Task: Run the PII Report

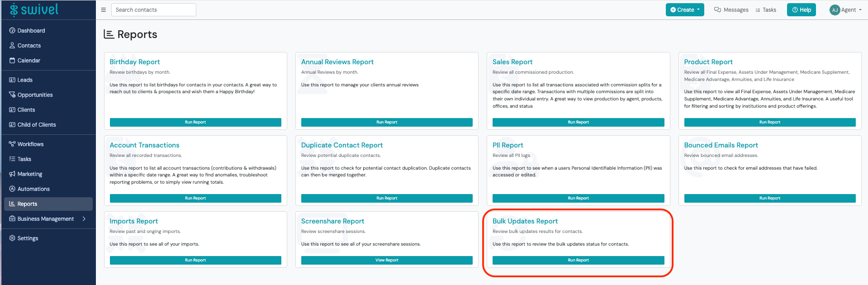Action: [578, 198]
